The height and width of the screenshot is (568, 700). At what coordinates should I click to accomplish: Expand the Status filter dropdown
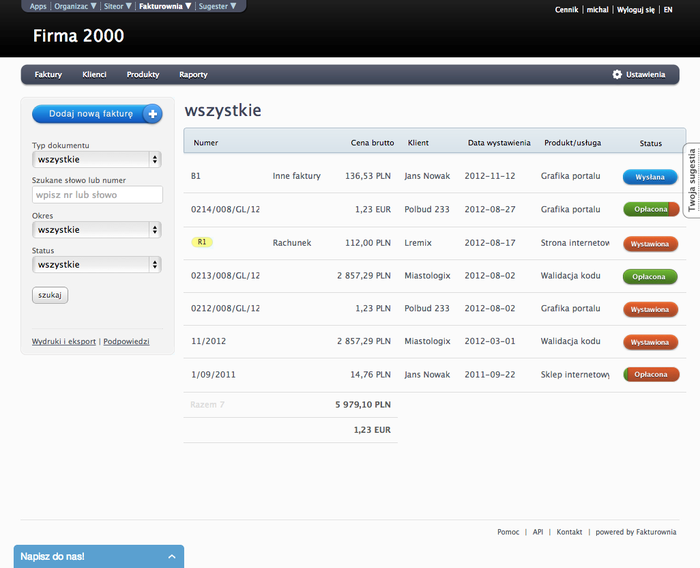tap(97, 265)
